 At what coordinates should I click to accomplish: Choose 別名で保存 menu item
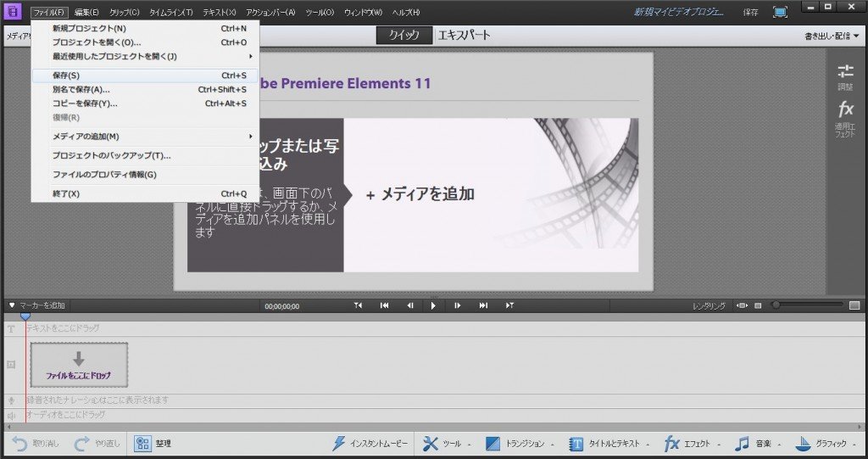[x=145, y=89]
